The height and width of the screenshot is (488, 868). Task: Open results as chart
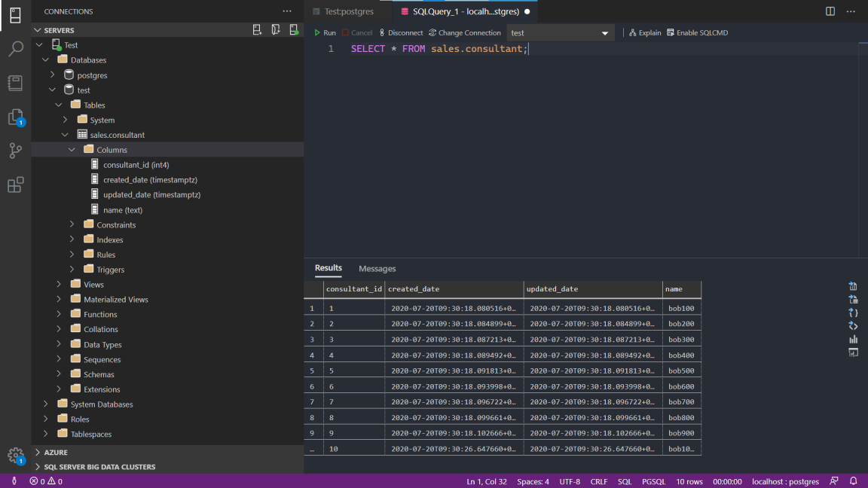click(x=853, y=339)
